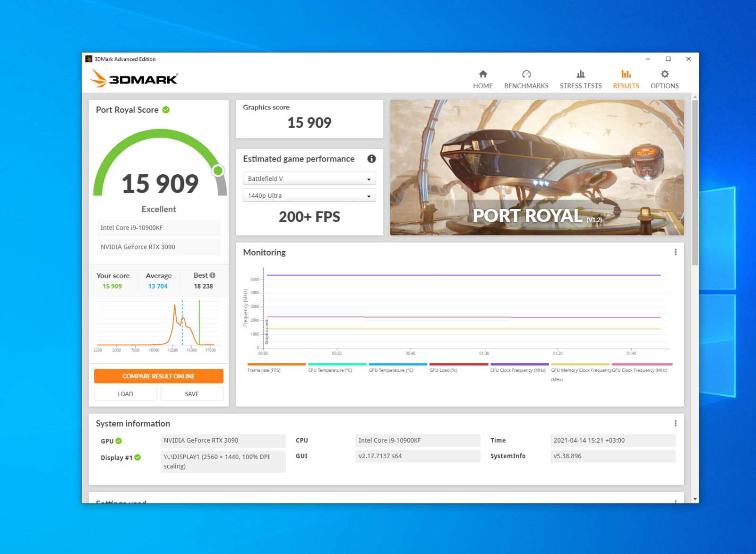Open the Options gear icon

665,74
